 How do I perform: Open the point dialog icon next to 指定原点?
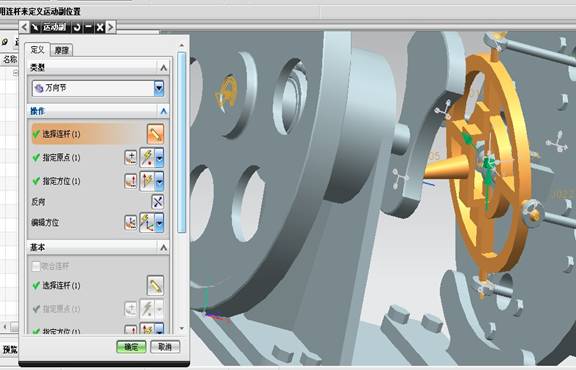[x=130, y=157]
